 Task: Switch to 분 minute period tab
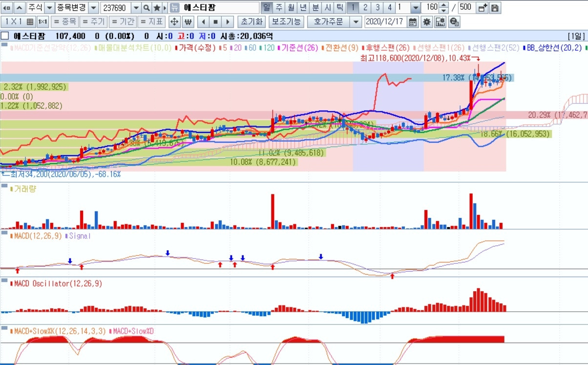coord(315,8)
